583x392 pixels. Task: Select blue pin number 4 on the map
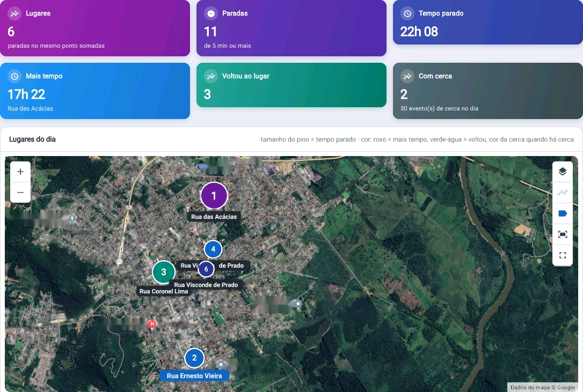213,249
